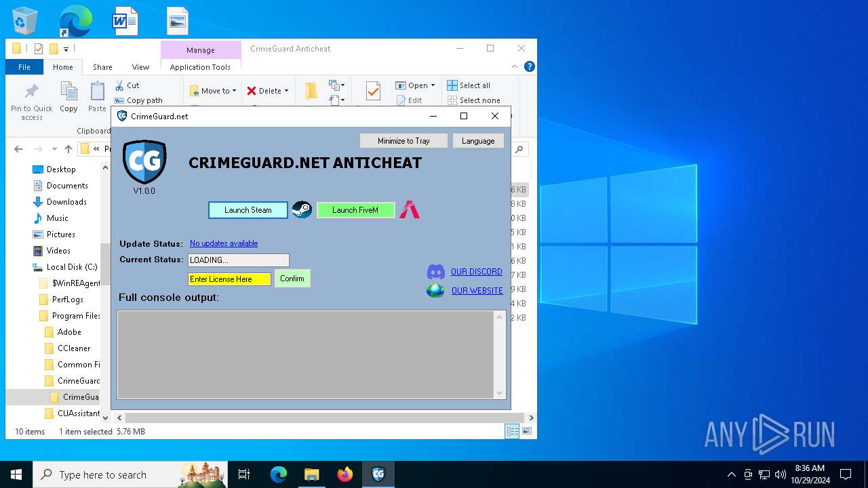Image resolution: width=868 pixels, height=488 pixels.
Task: Click CrimeGuard taskbar icon
Action: pos(378,474)
